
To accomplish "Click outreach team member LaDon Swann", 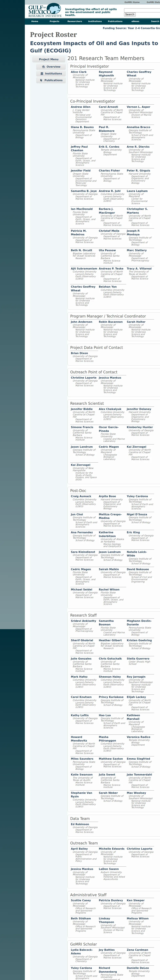I will (x=109, y=869).
